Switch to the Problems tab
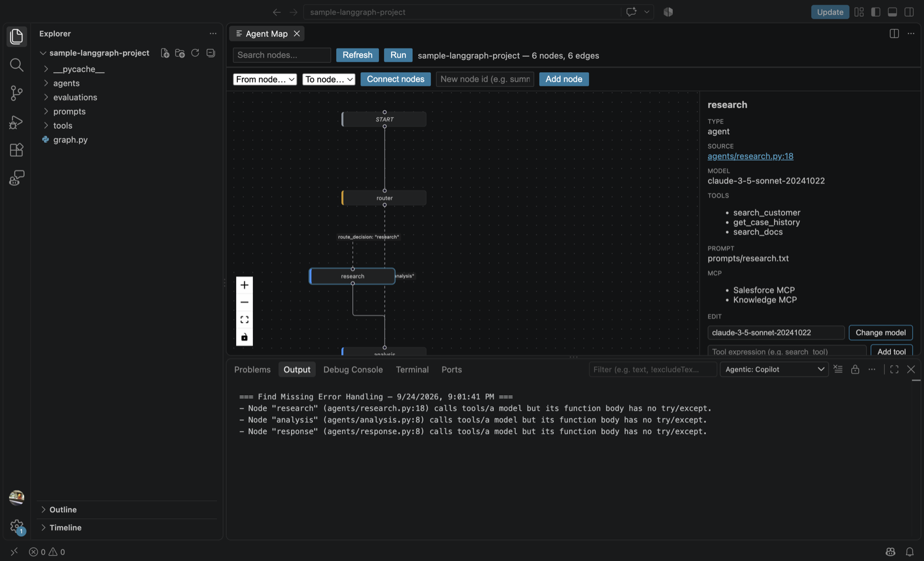Image resolution: width=924 pixels, height=561 pixels. click(x=252, y=370)
